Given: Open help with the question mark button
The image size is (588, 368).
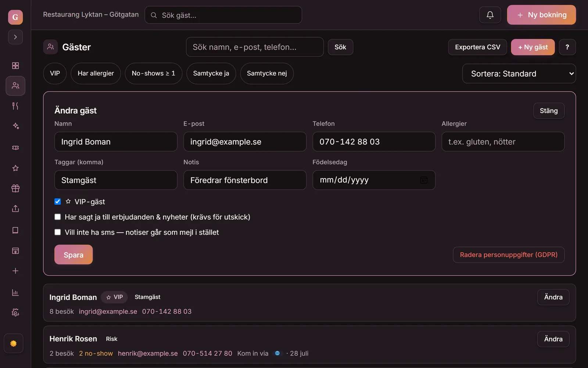Looking at the screenshot, I should (567, 47).
